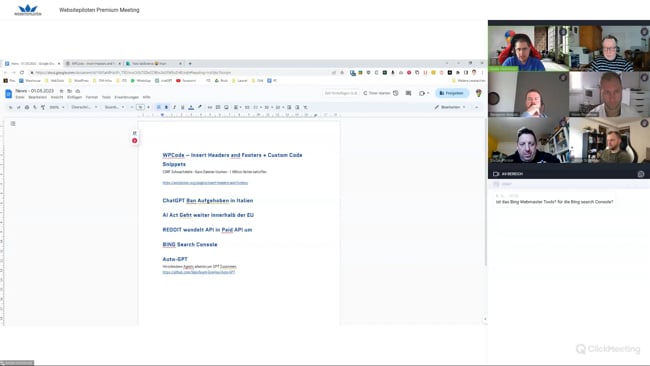Click the Google Docs home icon
The image size is (650, 366).
(x=8, y=94)
